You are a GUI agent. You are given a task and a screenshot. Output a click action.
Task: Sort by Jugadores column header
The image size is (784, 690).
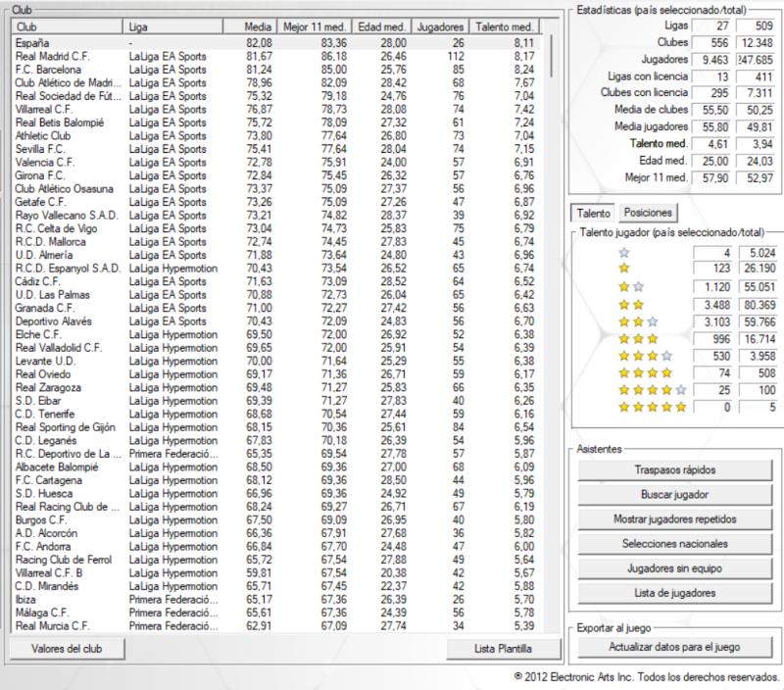[x=440, y=26]
